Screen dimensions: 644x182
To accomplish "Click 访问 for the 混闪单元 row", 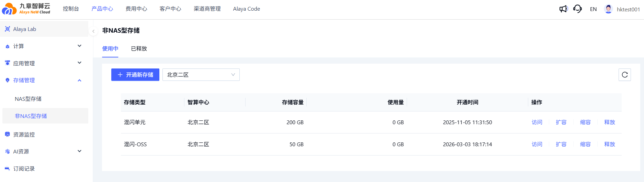I will (537, 122).
